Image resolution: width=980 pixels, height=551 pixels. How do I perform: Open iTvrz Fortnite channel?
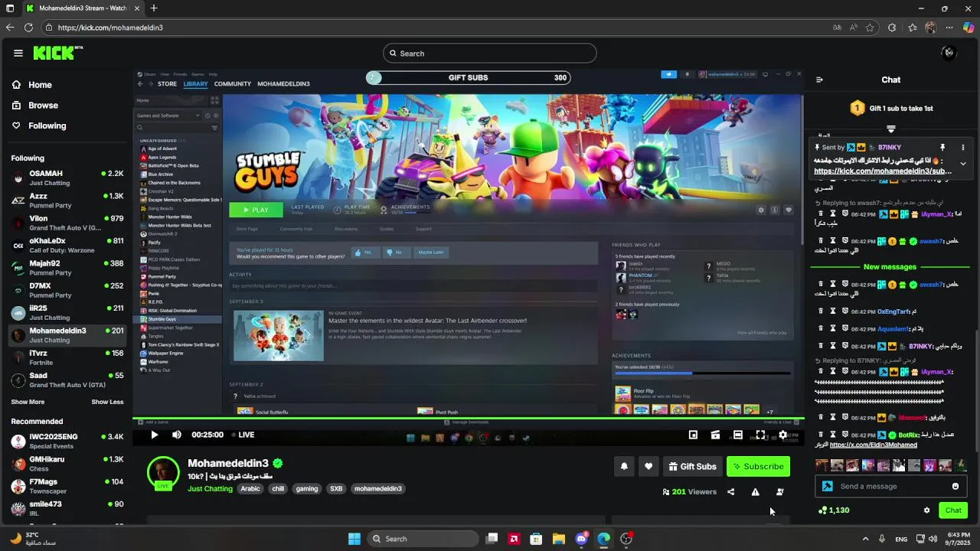[x=67, y=357]
